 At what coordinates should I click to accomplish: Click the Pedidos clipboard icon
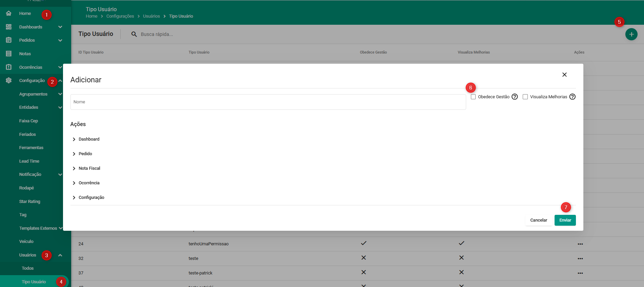[x=9, y=40]
